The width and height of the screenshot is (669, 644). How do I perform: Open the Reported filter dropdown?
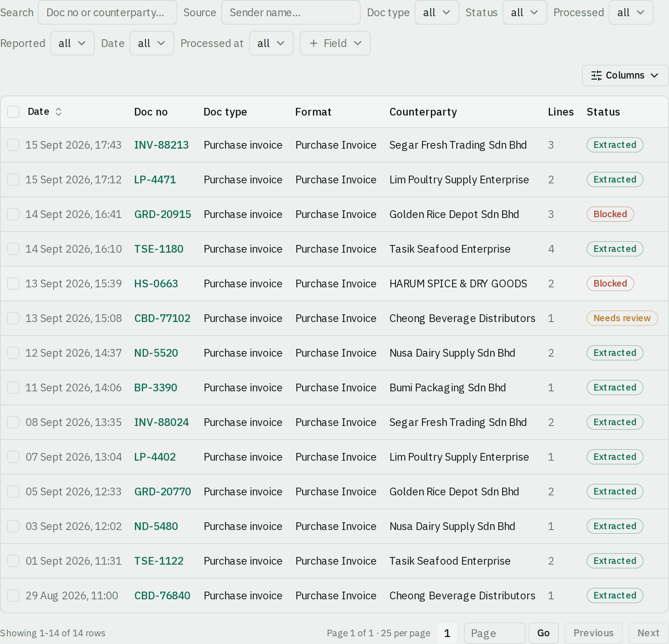click(72, 43)
